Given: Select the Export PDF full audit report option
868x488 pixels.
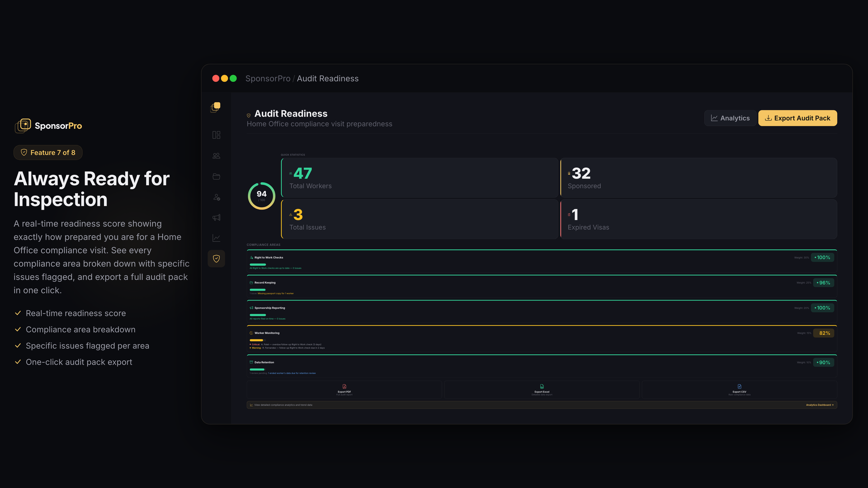Looking at the screenshot, I should pos(344,390).
